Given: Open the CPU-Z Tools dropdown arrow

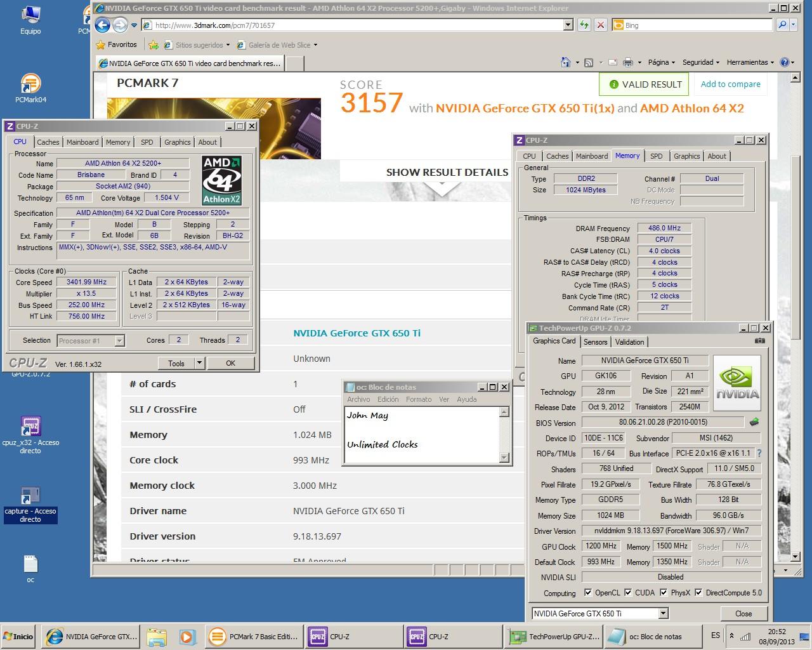Looking at the screenshot, I should (x=199, y=363).
